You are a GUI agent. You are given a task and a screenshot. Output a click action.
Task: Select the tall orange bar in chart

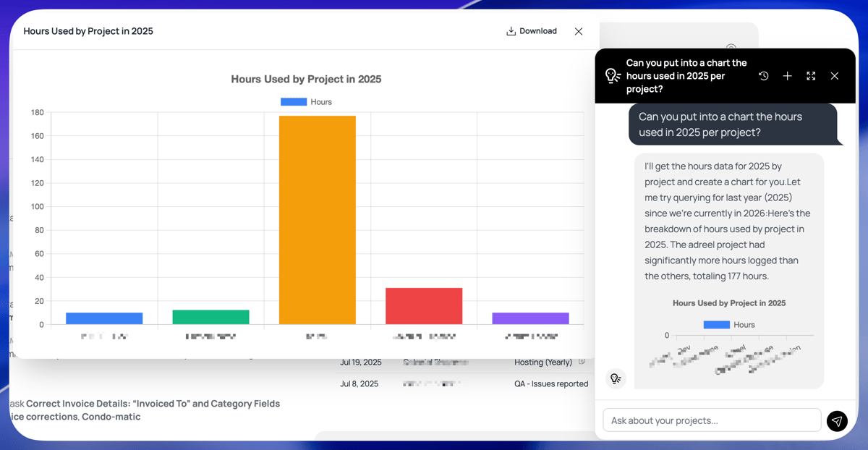point(318,220)
